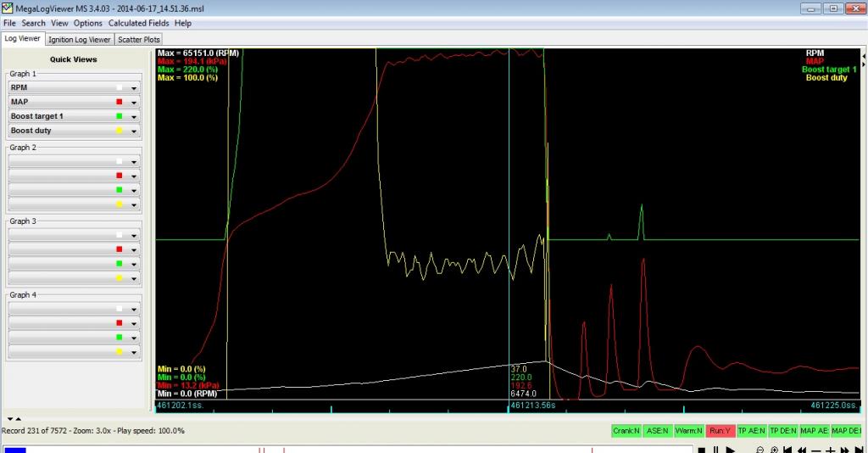
Task: Click the zoom in magnifier icon
Action: pos(774,450)
